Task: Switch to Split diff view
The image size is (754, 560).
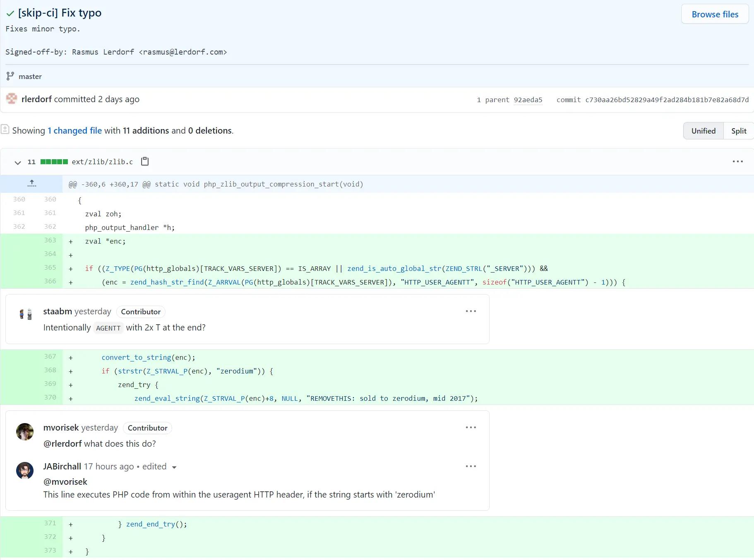Action: pos(739,131)
